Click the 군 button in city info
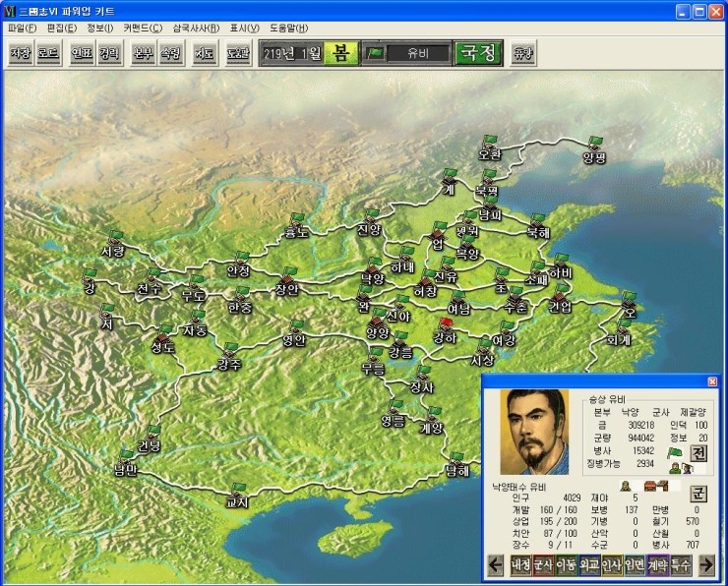This screenshot has height=586, width=728. coord(698,495)
